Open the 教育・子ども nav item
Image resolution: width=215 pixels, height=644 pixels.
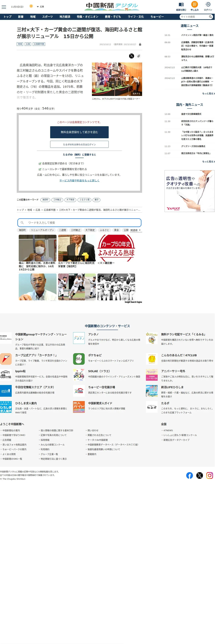pos(113,17)
